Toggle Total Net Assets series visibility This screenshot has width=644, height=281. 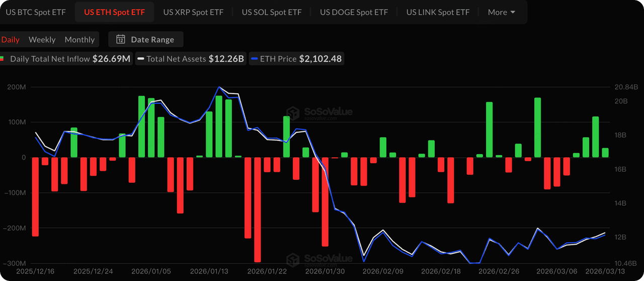click(x=191, y=59)
